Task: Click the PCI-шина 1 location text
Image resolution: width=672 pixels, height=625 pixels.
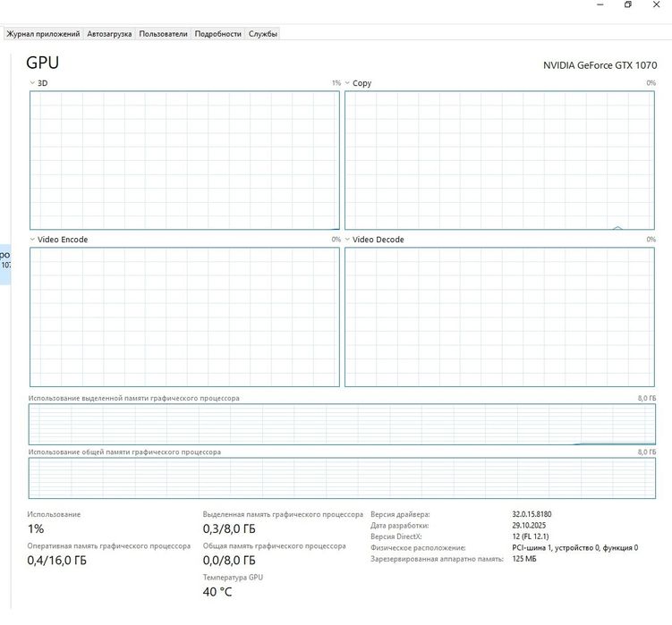Action: (x=575, y=547)
